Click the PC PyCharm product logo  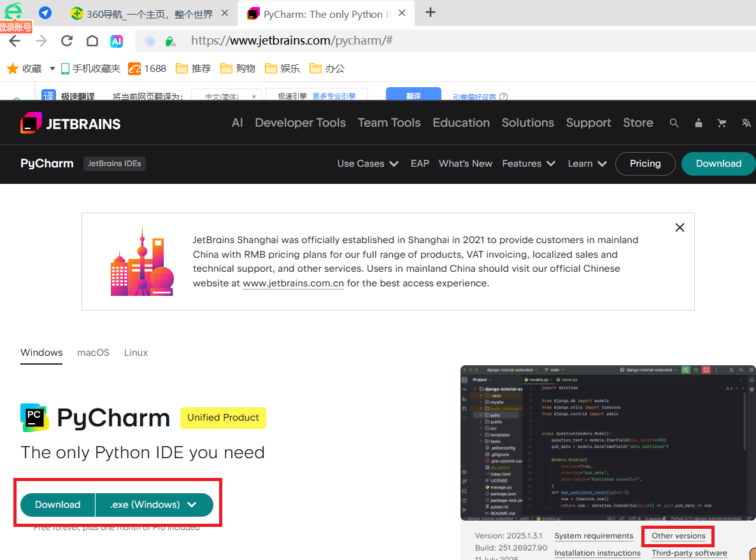(34, 417)
